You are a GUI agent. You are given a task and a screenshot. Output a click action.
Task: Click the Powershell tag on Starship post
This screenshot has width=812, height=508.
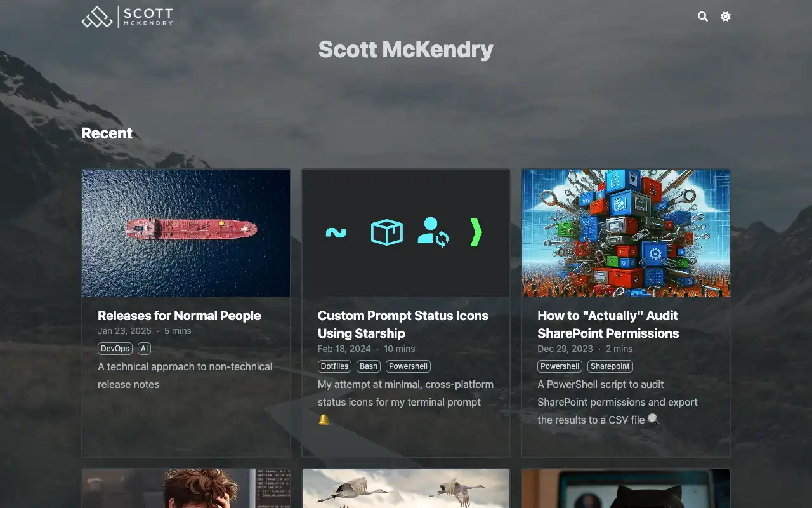[408, 366]
